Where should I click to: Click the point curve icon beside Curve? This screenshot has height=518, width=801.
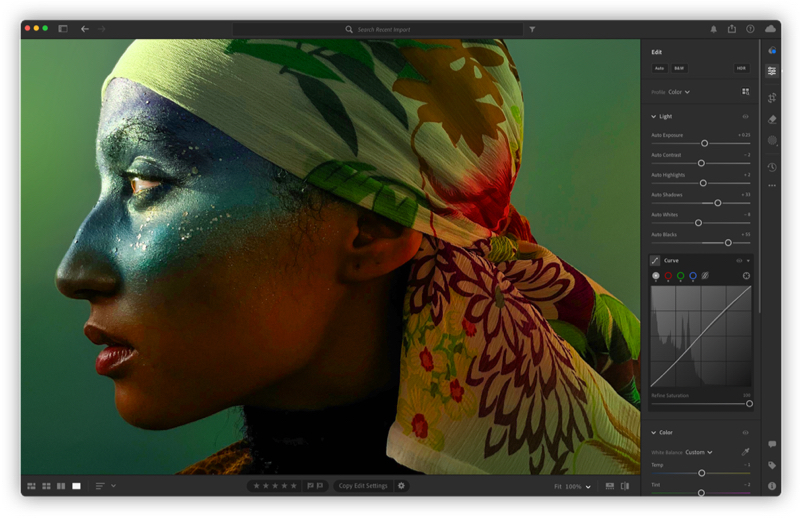click(655, 261)
